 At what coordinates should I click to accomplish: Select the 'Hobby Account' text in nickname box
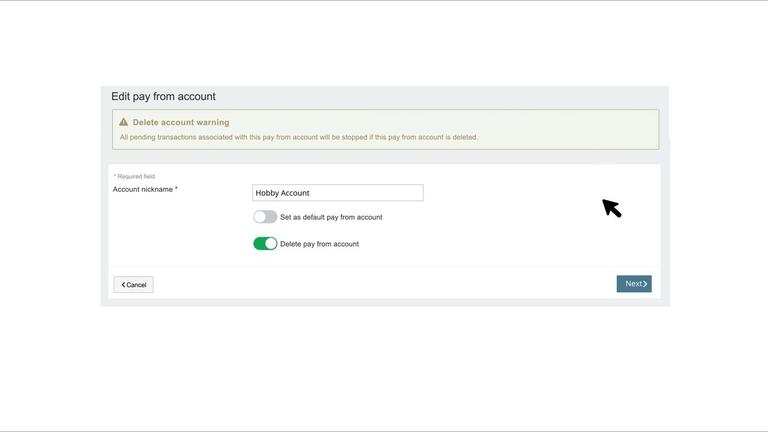pyautogui.click(x=282, y=193)
